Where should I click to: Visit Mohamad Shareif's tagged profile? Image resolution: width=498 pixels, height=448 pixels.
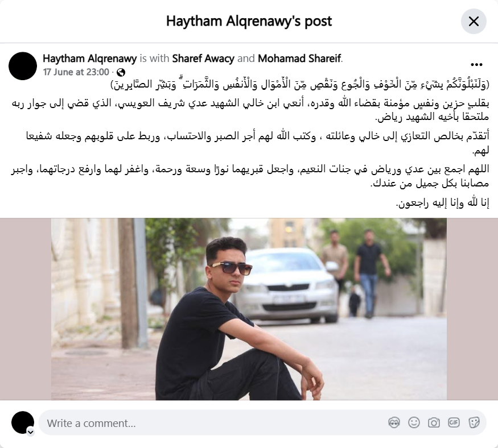(299, 59)
